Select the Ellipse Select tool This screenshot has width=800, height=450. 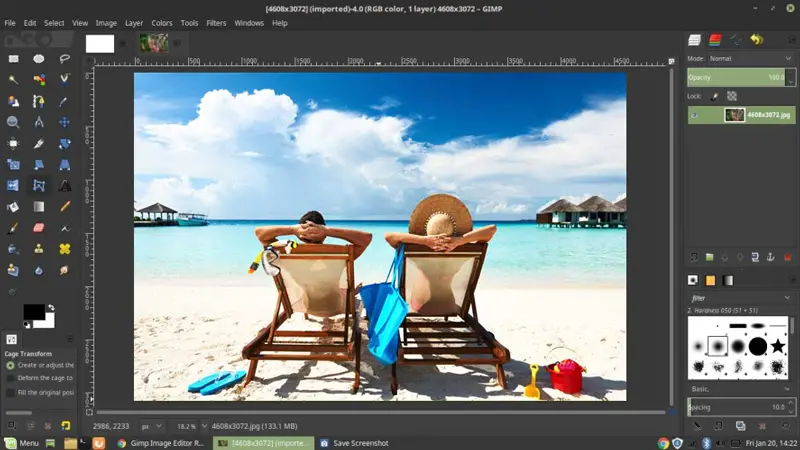[39, 59]
